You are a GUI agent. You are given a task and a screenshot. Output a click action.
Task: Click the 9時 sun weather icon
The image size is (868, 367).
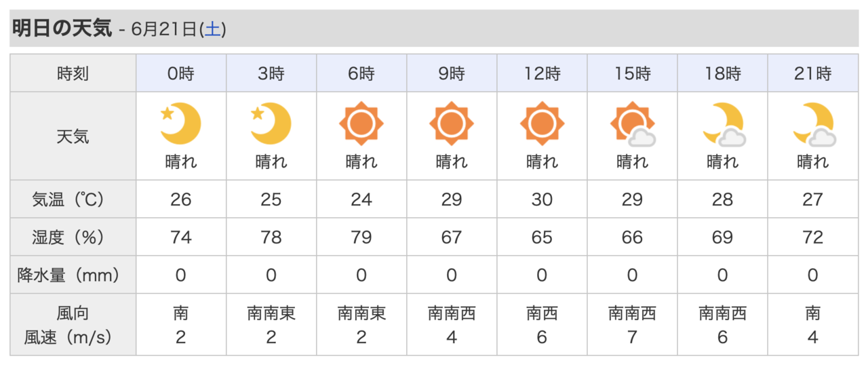[452, 124]
